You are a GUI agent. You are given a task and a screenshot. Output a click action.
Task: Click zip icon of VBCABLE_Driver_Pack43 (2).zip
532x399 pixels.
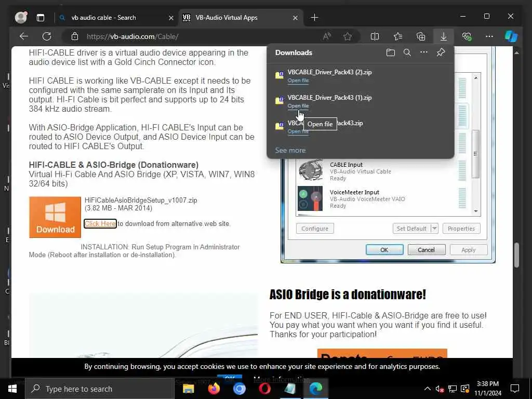(279, 75)
